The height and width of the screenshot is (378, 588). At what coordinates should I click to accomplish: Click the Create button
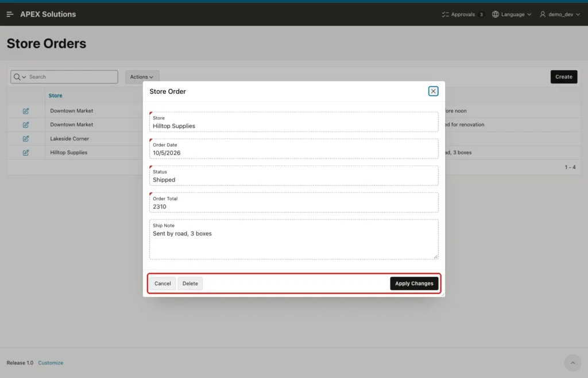click(x=564, y=77)
